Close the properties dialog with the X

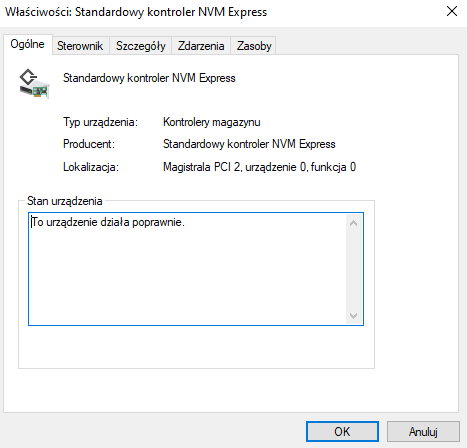click(x=452, y=11)
